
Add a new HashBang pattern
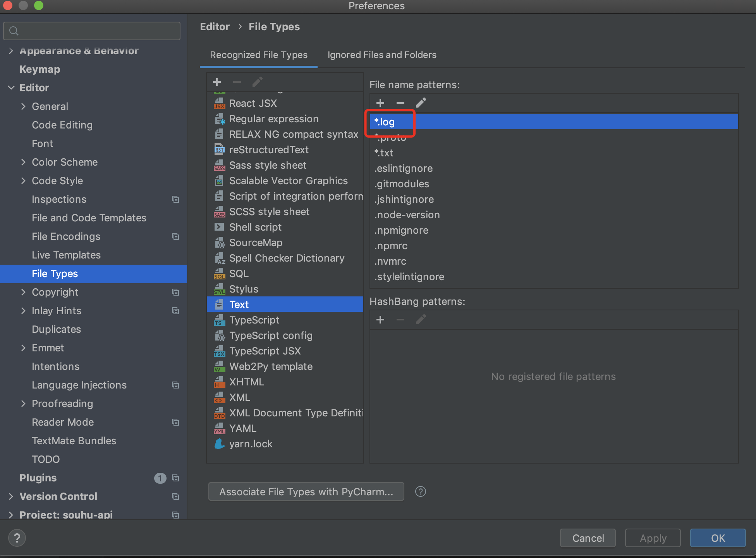[380, 320]
